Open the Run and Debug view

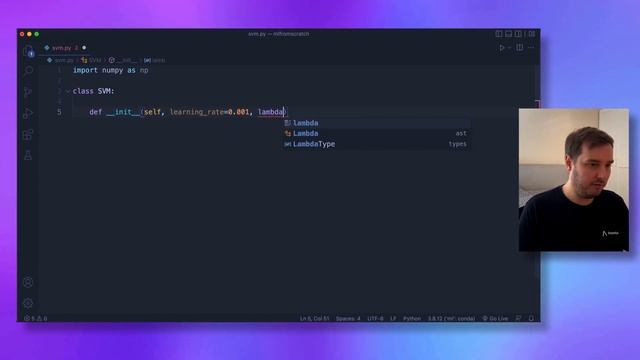coord(28,113)
